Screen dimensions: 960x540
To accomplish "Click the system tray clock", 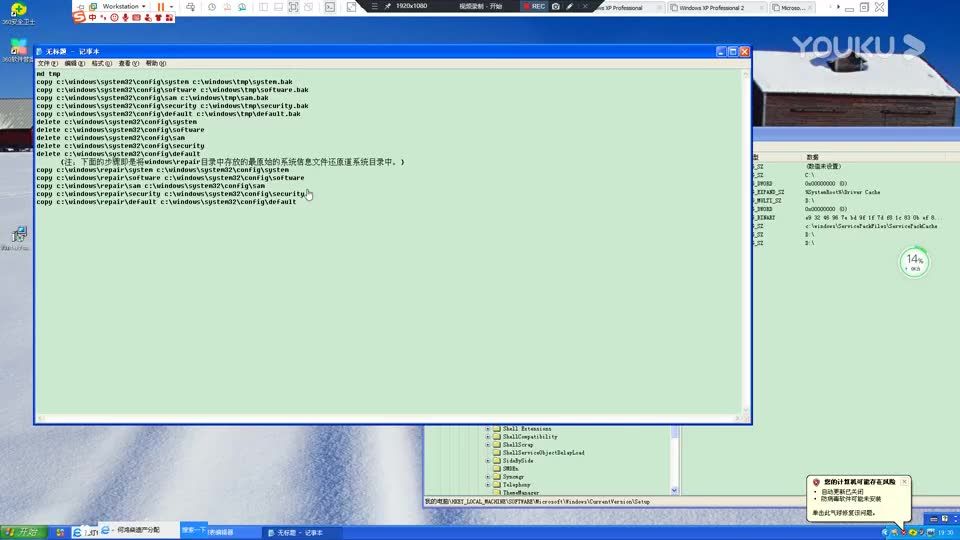I will 945,533.
